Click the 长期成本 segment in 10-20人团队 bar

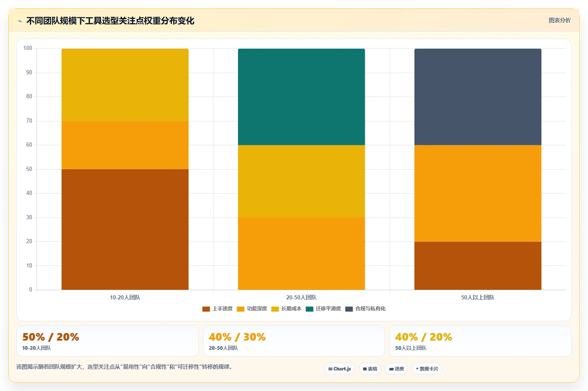click(125, 85)
